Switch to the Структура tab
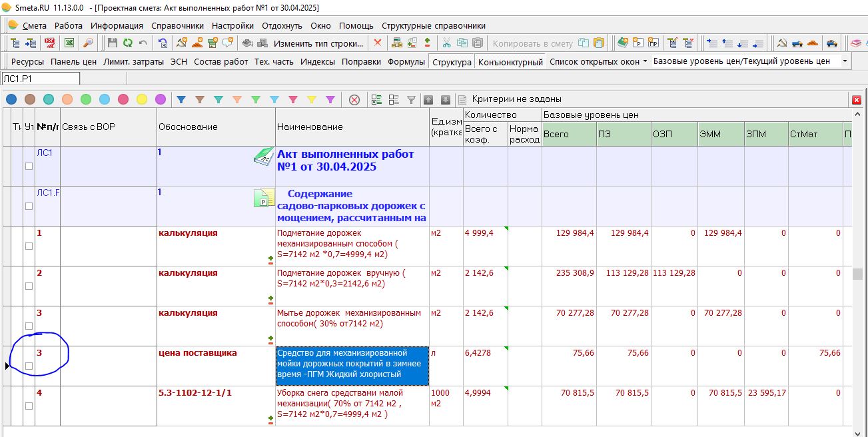 pos(451,62)
